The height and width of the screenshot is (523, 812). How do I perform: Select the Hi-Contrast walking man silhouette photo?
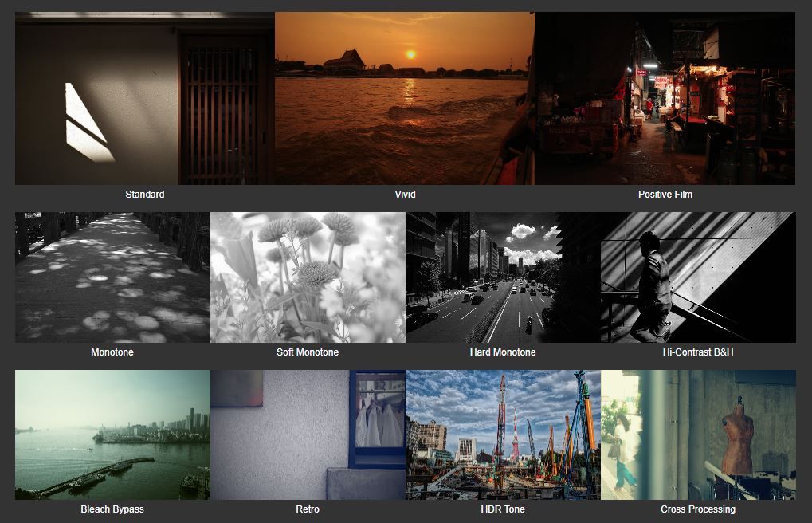click(x=698, y=277)
